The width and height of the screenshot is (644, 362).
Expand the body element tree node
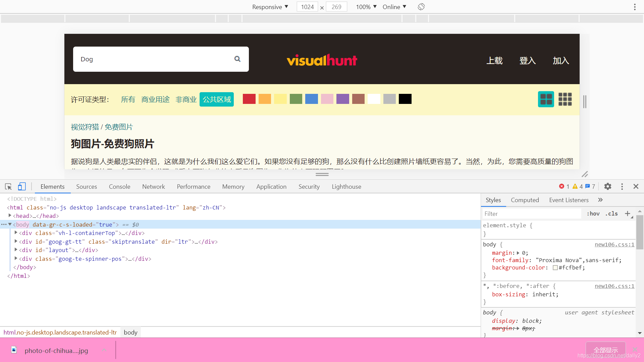[10, 225]
